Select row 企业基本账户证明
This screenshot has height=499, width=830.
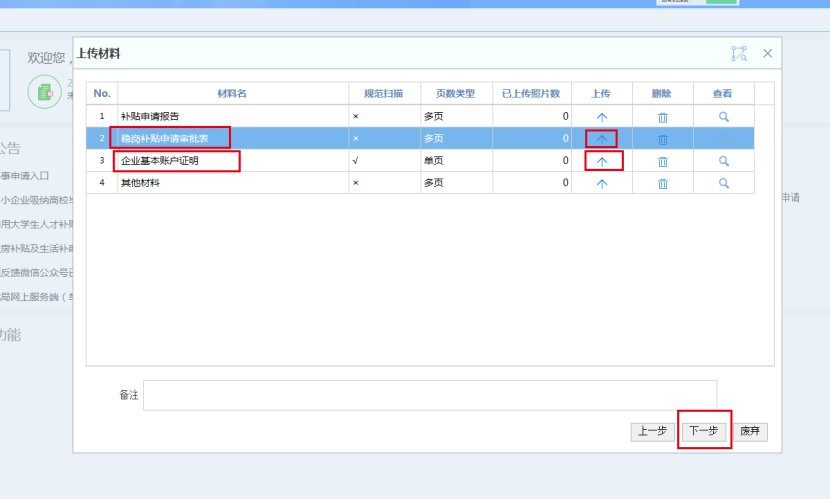click(420, 160)
